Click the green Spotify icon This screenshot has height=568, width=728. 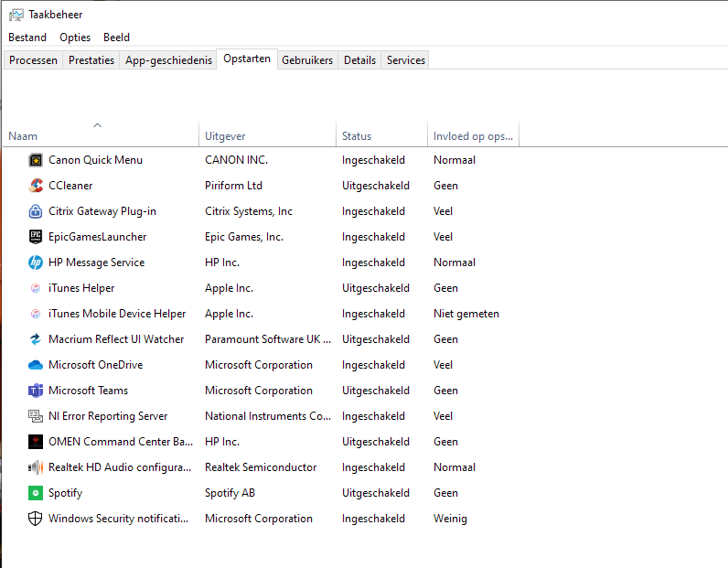[x=36, y=493]
